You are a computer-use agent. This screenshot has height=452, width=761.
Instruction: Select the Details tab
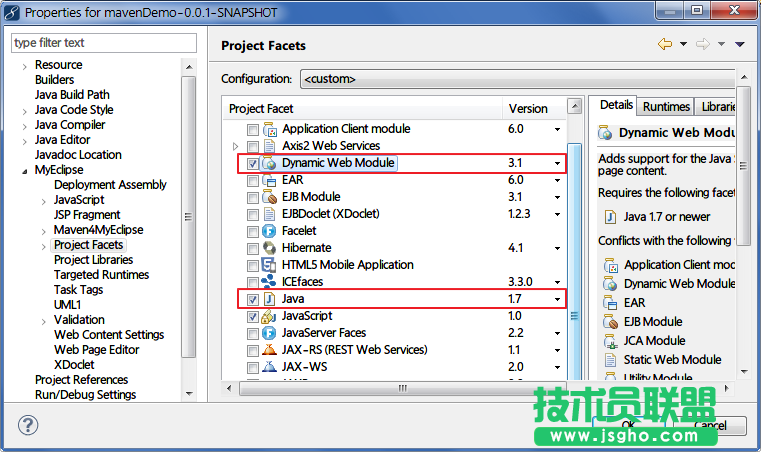pos(616,105)
